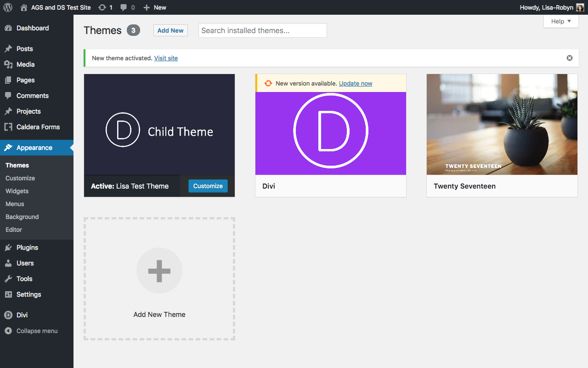Click the Dashboard gauge icon

pos(8,28)
